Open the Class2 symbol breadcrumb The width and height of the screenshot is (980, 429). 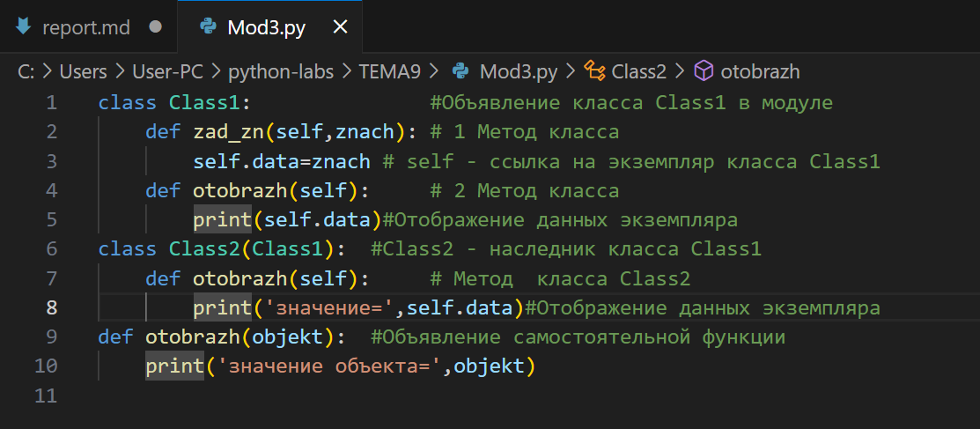[x=639, y=71]
